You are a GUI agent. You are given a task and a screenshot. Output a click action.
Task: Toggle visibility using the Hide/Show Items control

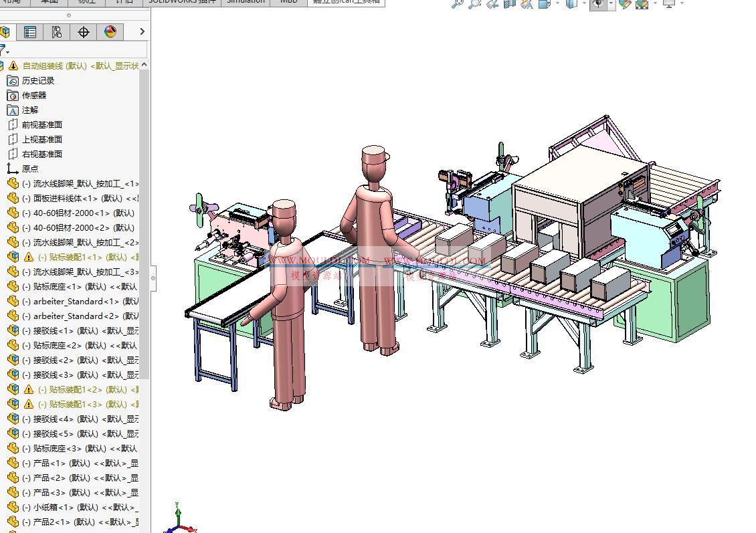pos(599,5)
